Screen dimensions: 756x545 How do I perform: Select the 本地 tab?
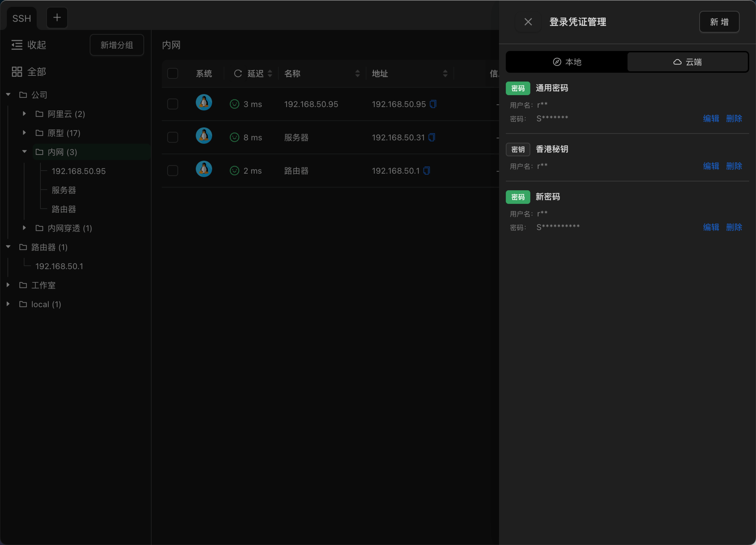point(567,62)
